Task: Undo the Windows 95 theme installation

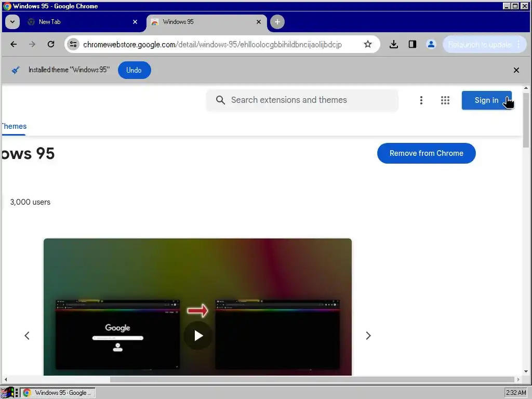Action: click(135, 70)
